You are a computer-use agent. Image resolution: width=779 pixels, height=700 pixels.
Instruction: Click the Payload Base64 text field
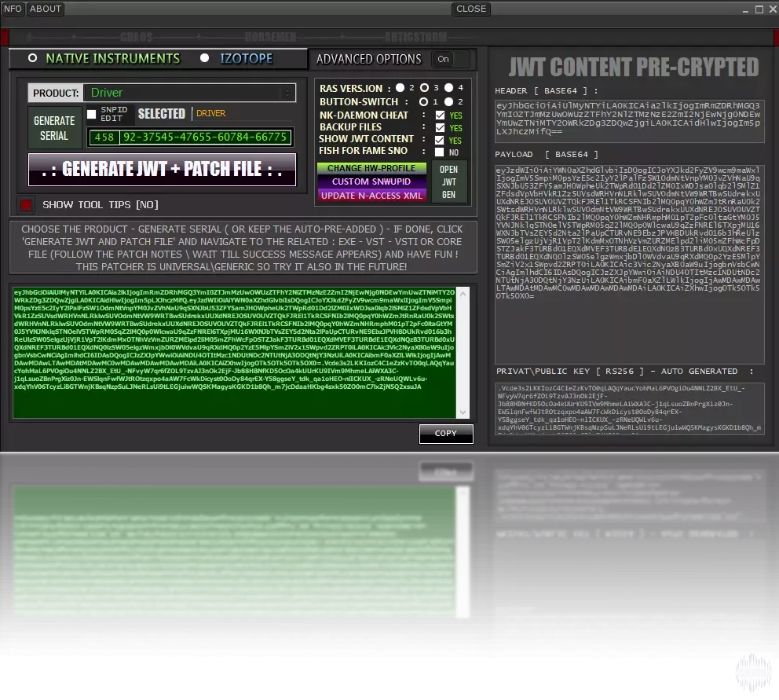pyautogui.click(x=629, y=265)
